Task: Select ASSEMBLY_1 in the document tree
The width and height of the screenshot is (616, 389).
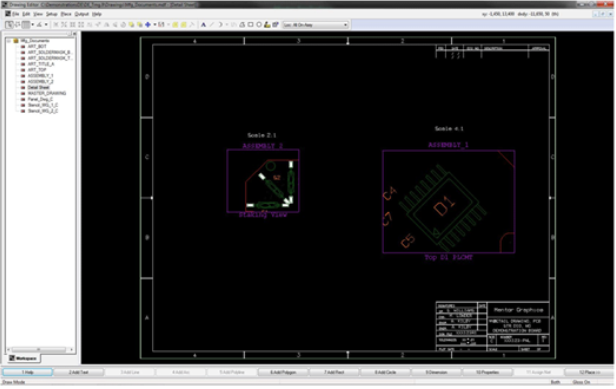Action: tap(40, 76)
